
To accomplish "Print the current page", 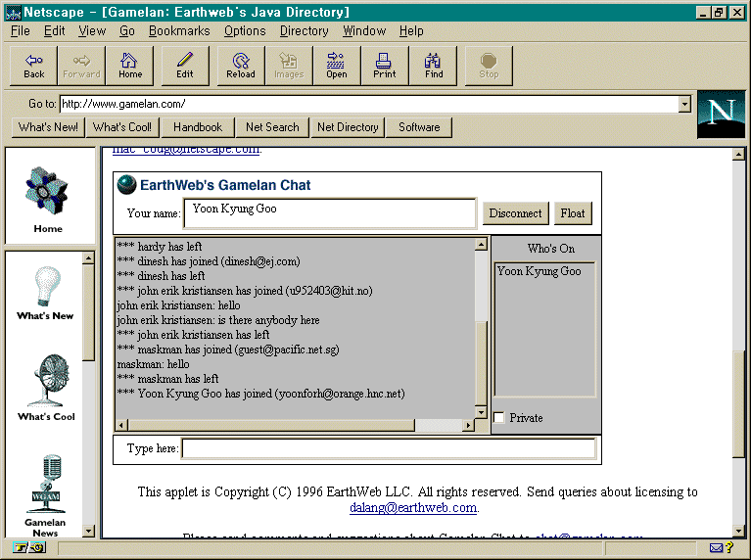I will pyautogui.click(x=385, y=67).
